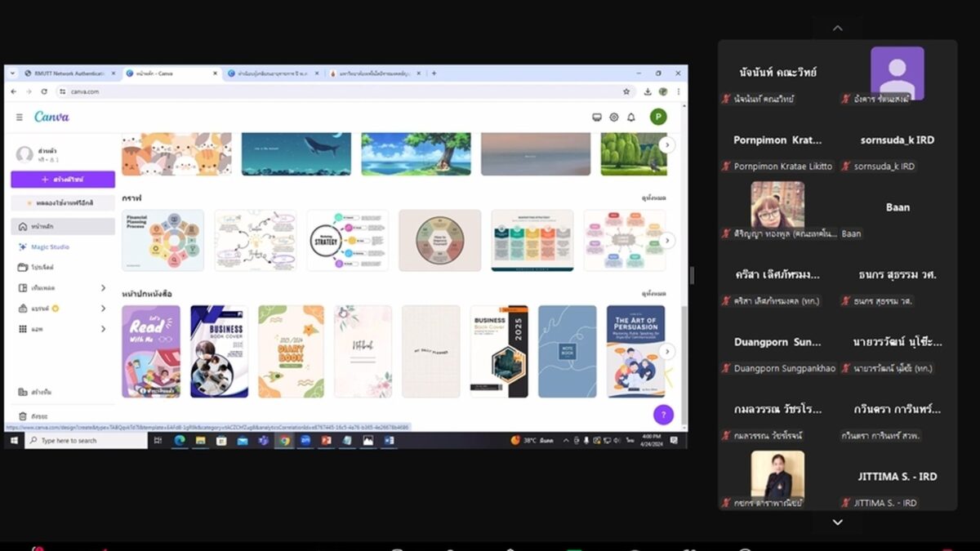Bookmark page with the star icon
This screenshot has width=980, height=551.
pos(626,91)
